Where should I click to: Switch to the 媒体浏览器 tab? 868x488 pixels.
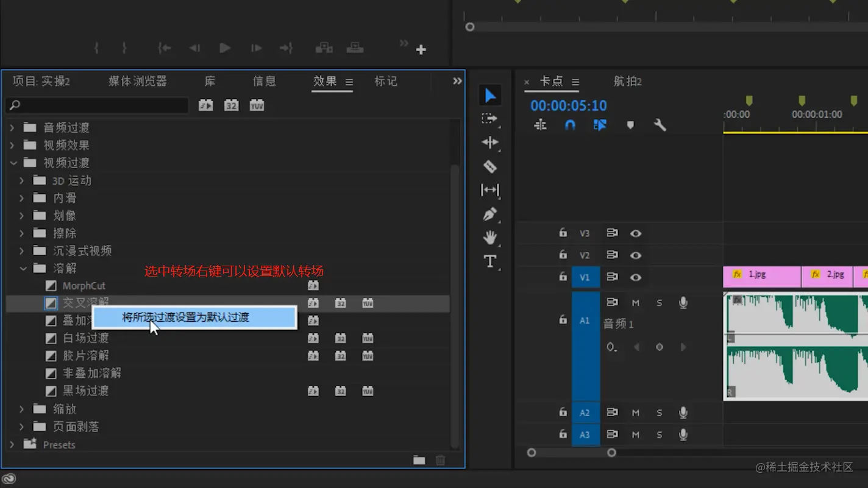click(138, 81)
